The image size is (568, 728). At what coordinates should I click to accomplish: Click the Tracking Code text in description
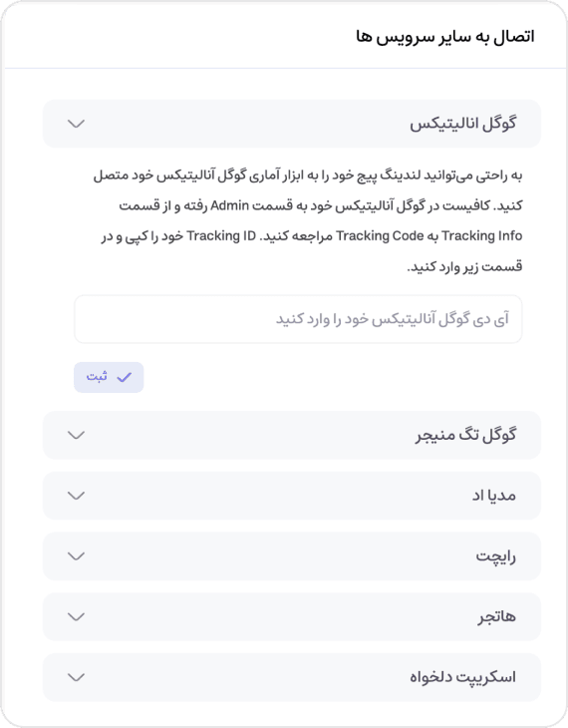380,236
